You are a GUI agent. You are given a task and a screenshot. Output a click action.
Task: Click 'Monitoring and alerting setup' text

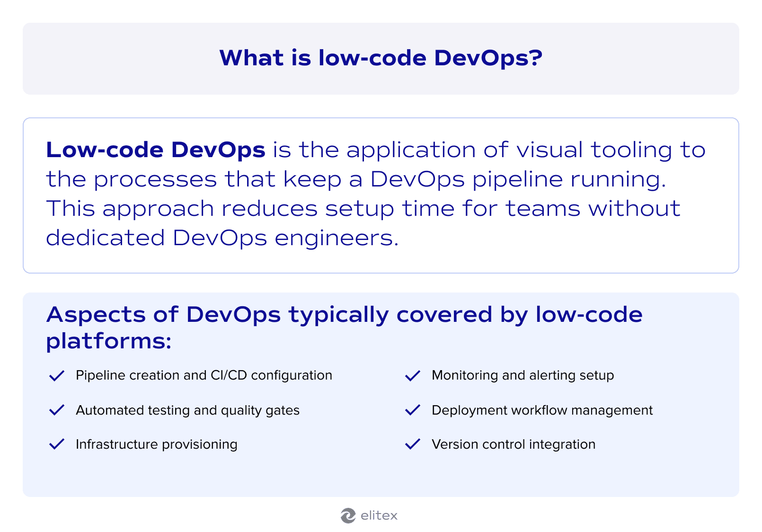[523, 375]
